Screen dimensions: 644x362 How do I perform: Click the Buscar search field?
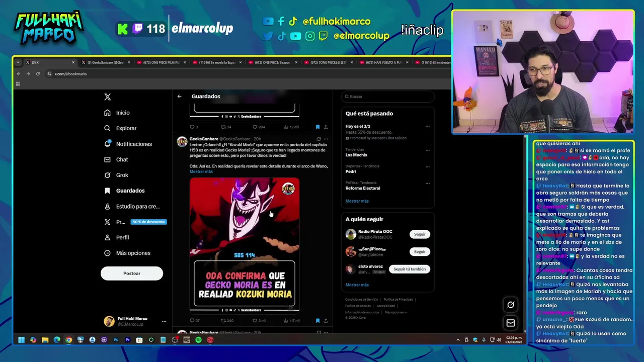point(387,97)
